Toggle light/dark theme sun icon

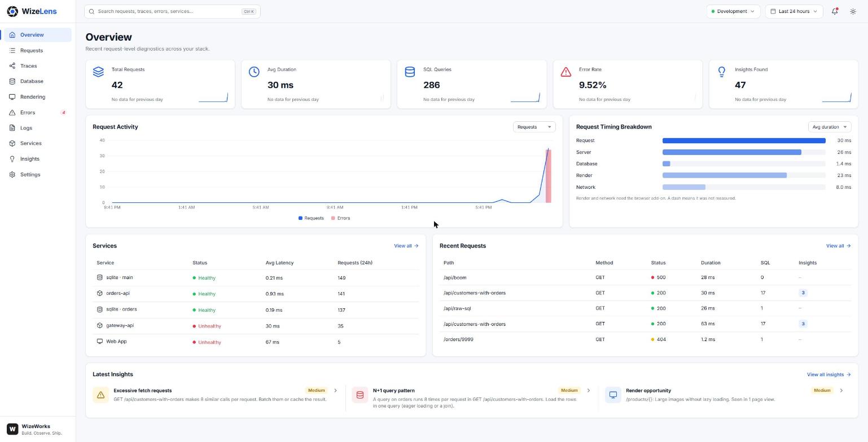click(853, 11)
